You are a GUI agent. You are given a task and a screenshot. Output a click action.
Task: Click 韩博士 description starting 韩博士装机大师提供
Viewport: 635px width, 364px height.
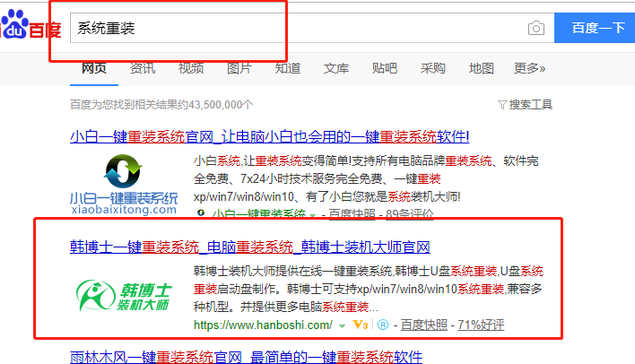368,289
